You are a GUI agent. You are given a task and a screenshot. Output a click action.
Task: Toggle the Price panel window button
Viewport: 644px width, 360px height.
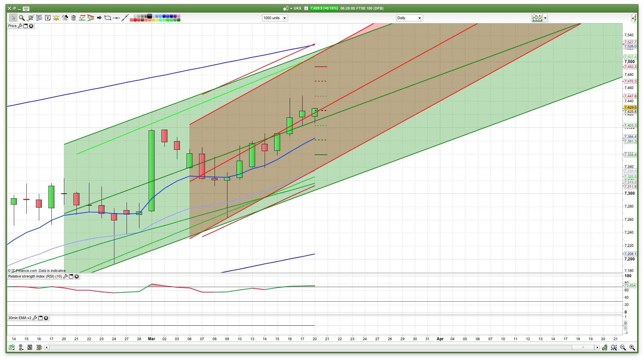click(x=25, y=26)
